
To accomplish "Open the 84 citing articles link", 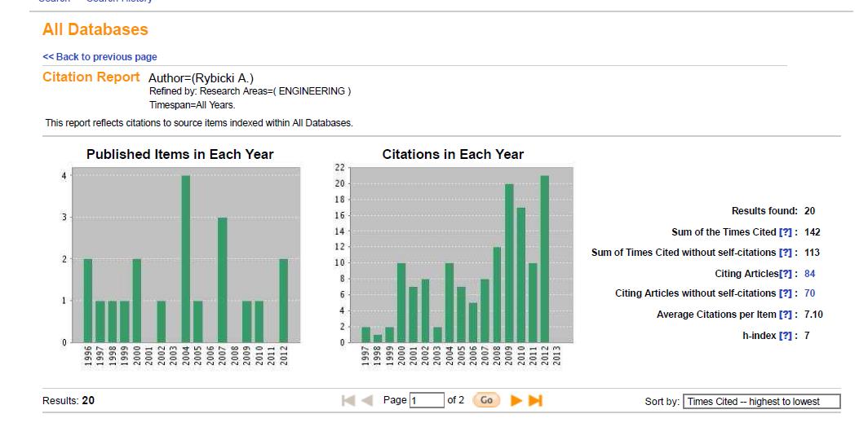I will pos(810,274).
